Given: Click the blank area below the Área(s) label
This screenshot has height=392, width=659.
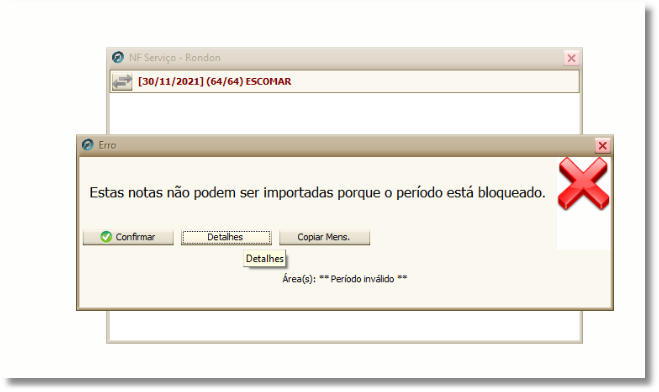Looking at the screenshot, I should click(x=345, y=296).
